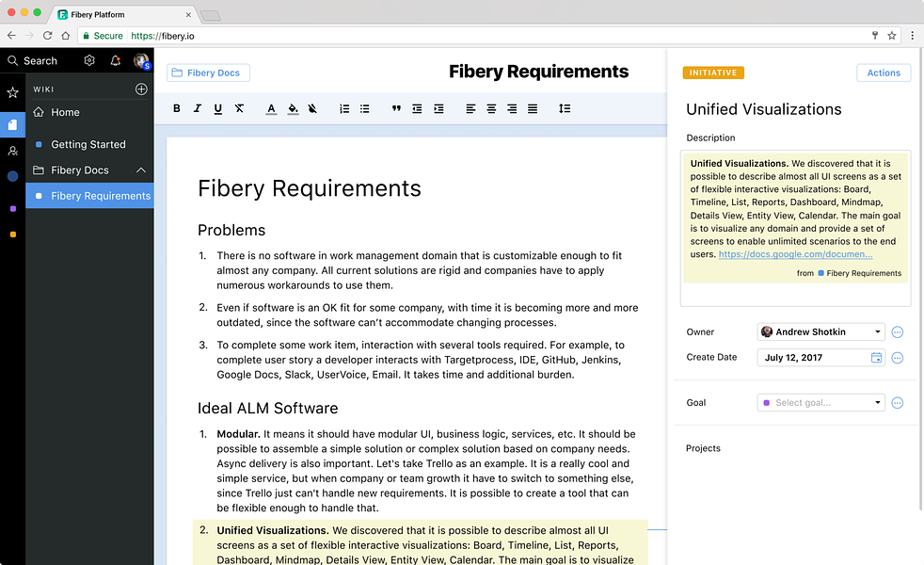Open background fill color picker
The image size is (924, 565).
[x=293, y=108]
